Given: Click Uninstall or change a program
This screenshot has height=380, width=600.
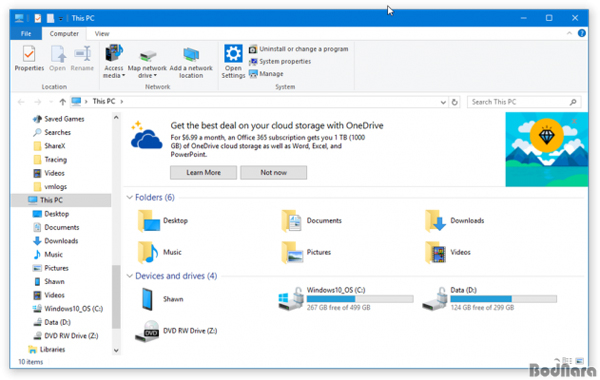Looking at the screenshot, I should (299, 49).
